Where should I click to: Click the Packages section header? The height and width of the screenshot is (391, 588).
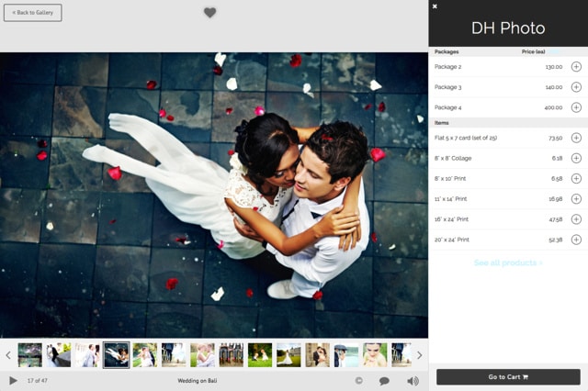(447, 51)
